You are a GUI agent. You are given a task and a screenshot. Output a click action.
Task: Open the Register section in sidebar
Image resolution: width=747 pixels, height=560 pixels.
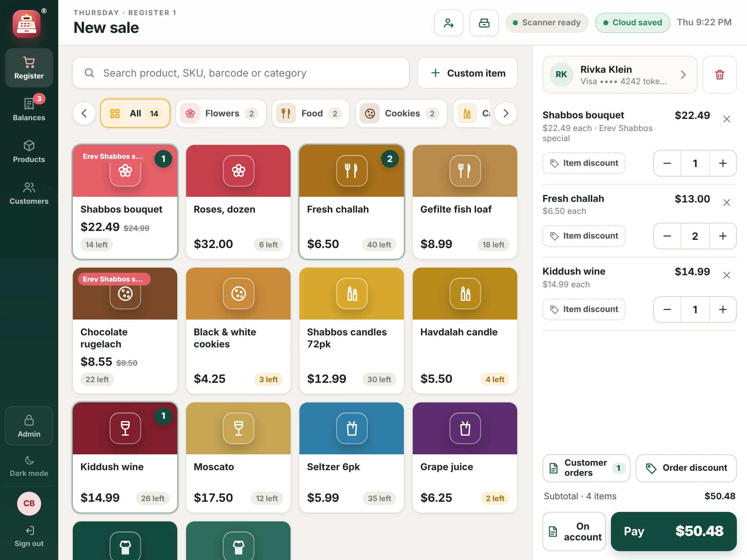tap(29, 68)
